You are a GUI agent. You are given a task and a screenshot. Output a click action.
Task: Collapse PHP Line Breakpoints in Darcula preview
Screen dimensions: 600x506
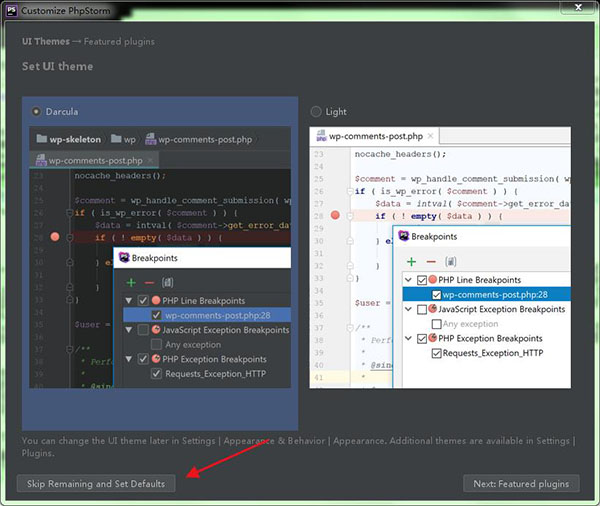[x=129, y=301]
